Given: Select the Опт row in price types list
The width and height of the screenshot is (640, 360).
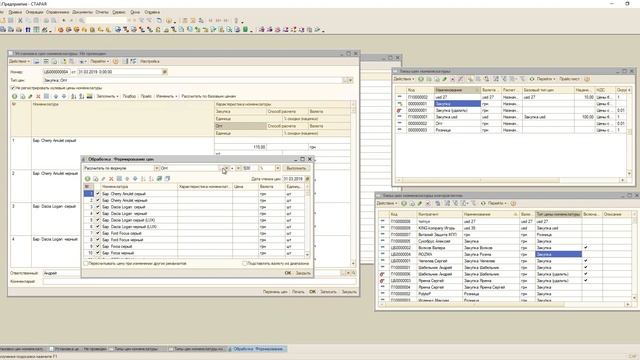Looking at the screenshot, I should (x=512, y=123).
